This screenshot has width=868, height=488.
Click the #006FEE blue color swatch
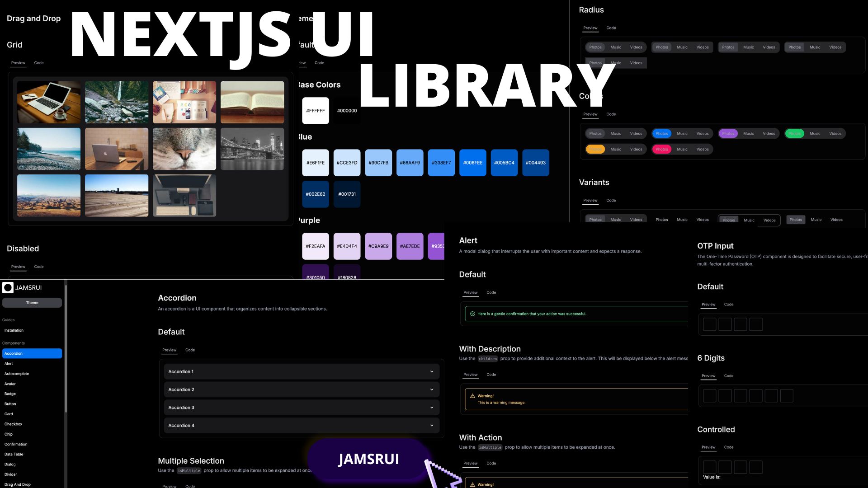tap(472, 162)
